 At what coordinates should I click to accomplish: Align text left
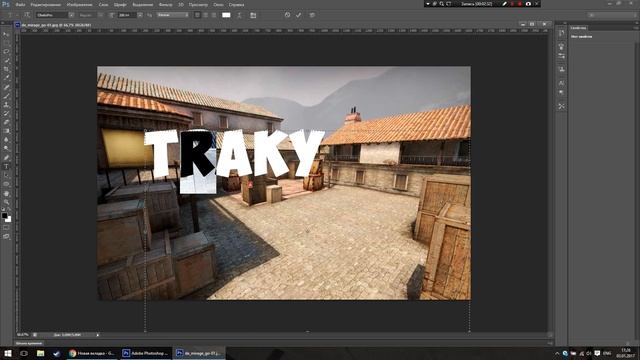(x=197, y=15)
